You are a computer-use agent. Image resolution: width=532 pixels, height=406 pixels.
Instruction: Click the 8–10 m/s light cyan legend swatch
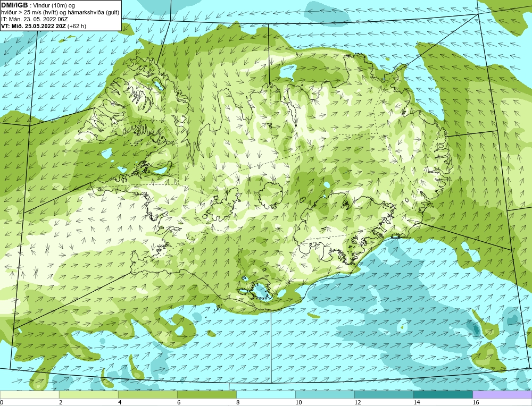click(x=265, y=395)
